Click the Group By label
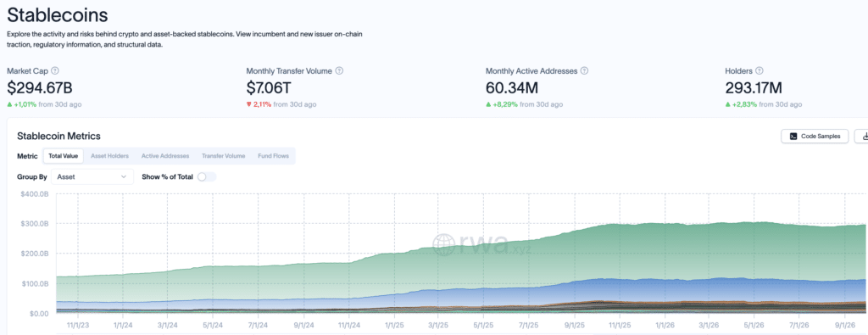 click(x=32, y=176)
